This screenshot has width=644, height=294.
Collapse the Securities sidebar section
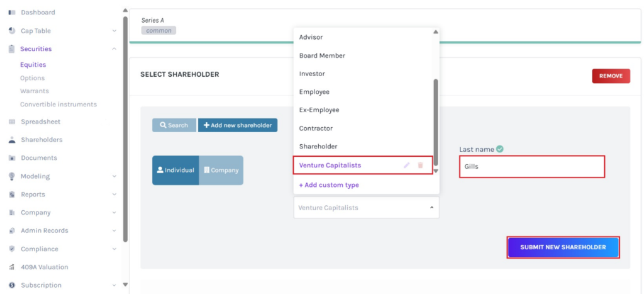(114, 49)
